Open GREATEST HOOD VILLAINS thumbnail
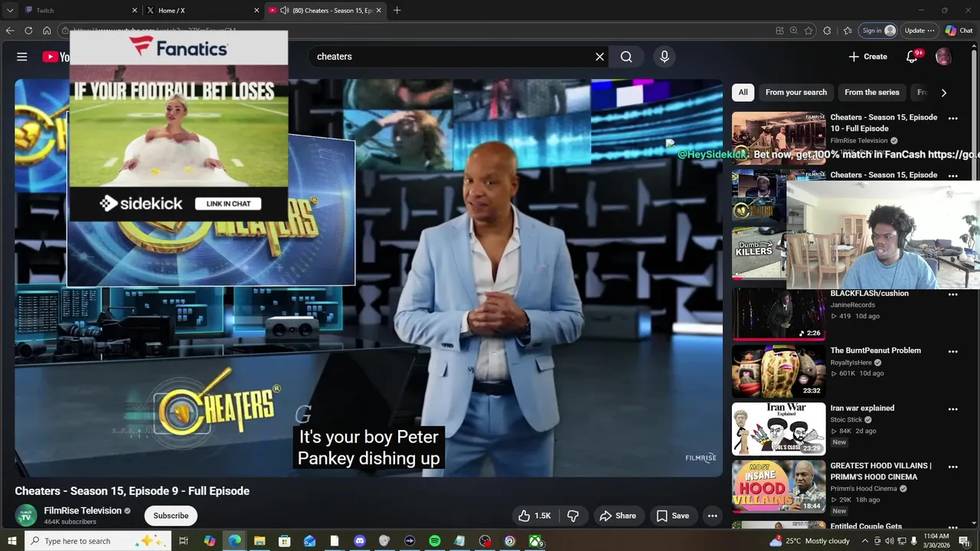Viewport: 980px width, 551px height. point(779,486)
